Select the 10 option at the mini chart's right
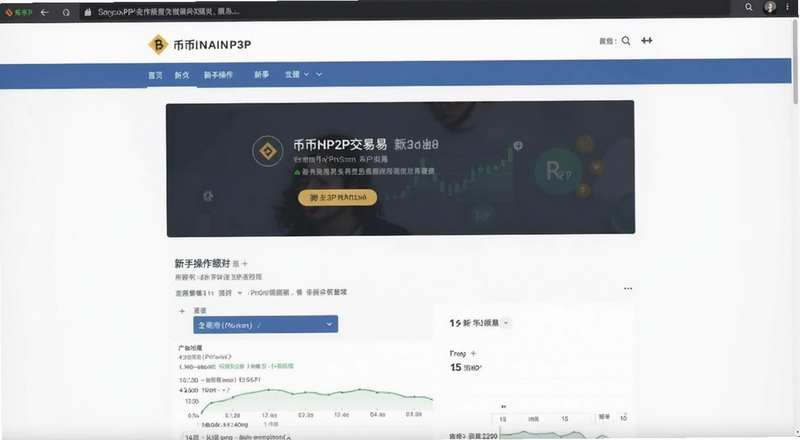 tap(623, 418)
